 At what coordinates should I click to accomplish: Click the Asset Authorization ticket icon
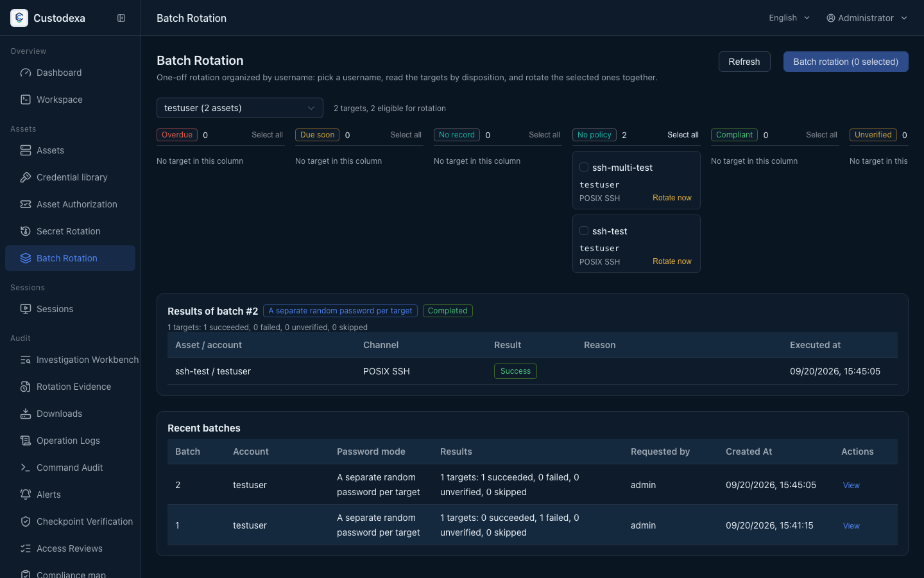pos(26,204)
